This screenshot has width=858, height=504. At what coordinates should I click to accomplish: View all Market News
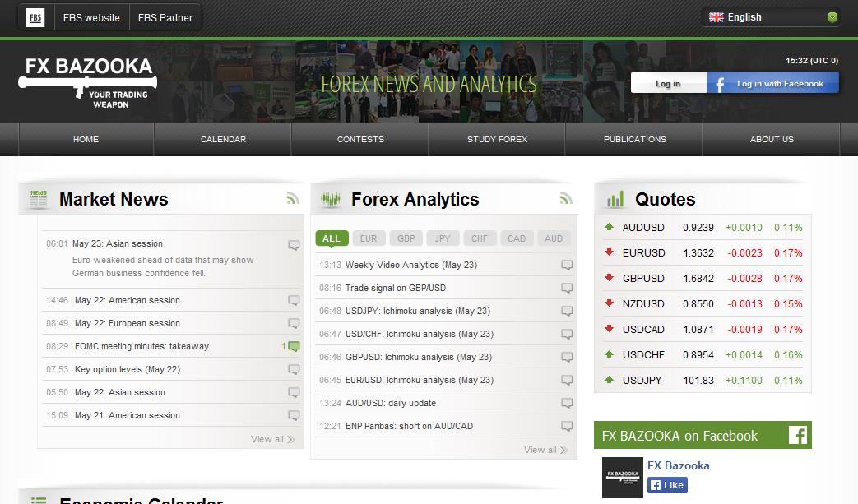pos(272,439)
